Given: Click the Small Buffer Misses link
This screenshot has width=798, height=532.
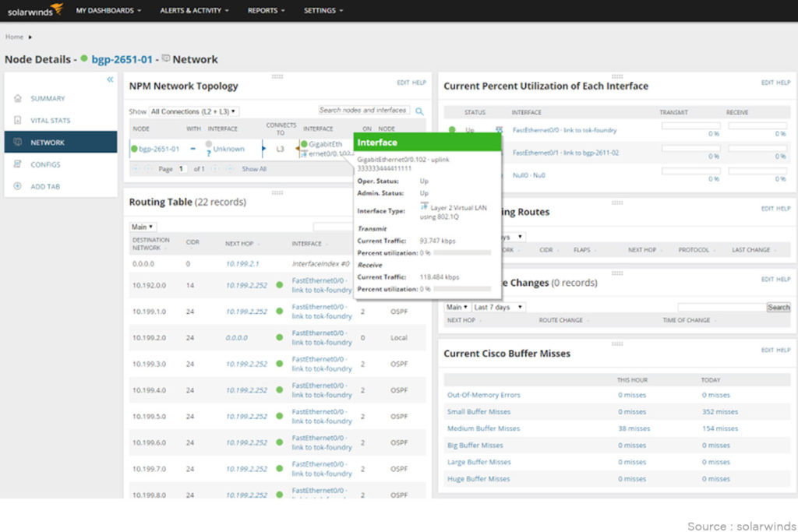Looking at the screenshot, I should coord(478,411).
